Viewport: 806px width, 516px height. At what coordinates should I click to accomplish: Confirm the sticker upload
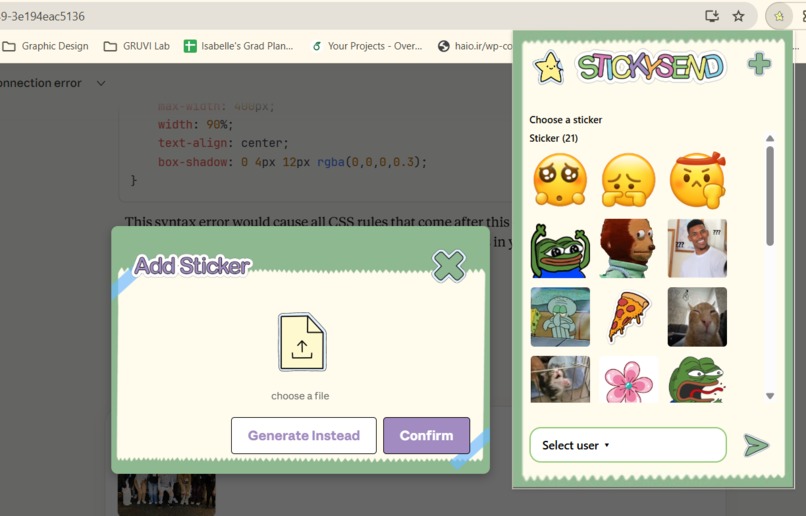(427, 435)
